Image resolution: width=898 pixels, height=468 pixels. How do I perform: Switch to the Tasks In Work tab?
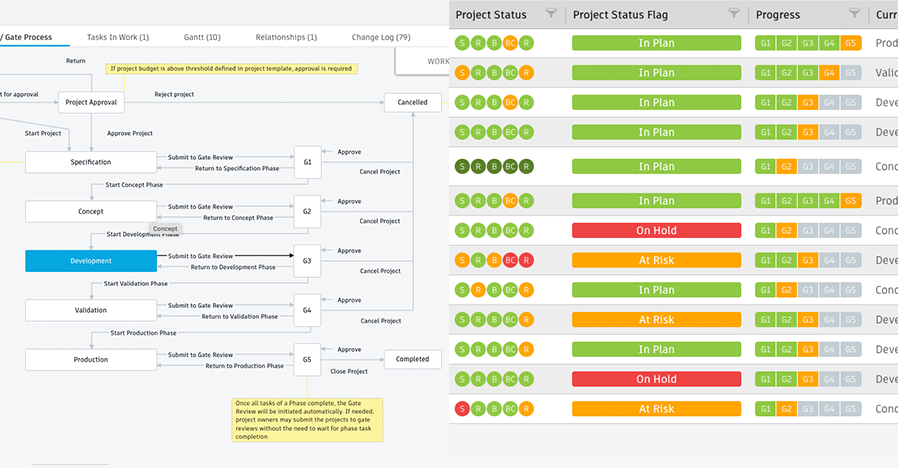pos(118,37)
